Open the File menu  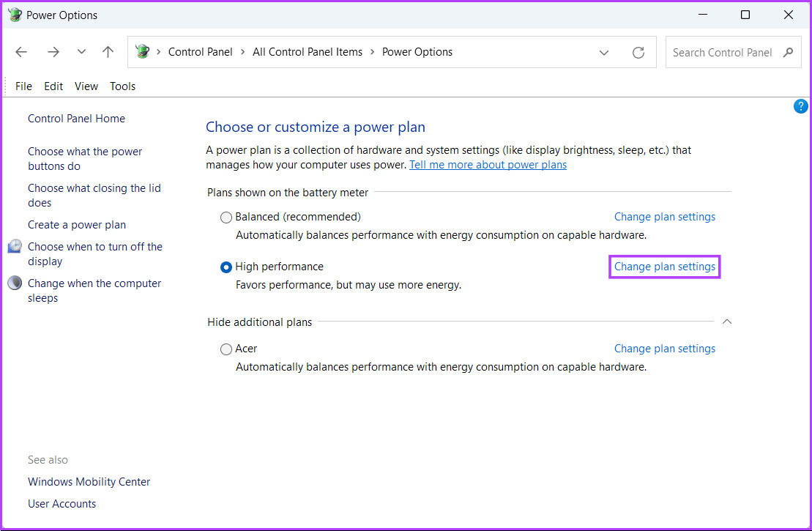(x=24, y=86)
